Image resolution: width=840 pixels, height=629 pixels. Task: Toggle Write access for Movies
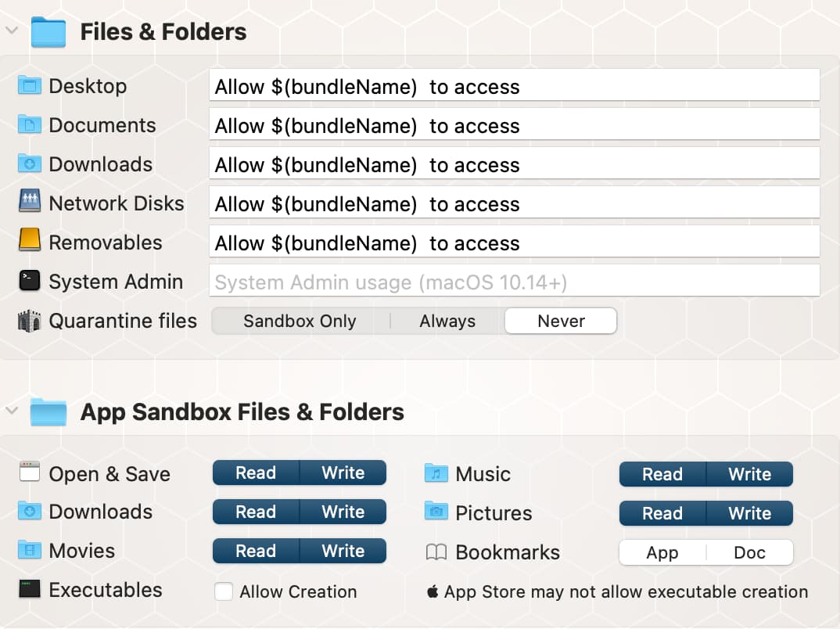(343, 551)
